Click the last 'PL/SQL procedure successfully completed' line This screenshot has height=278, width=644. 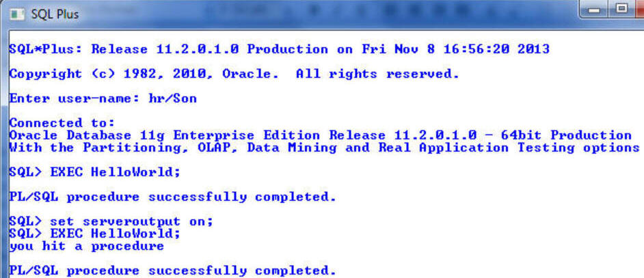[173, 271]
